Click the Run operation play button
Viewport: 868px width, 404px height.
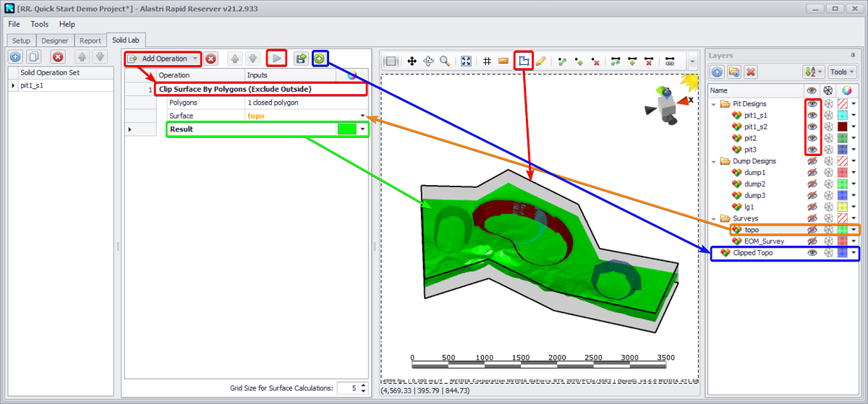(x=276, y=59)
